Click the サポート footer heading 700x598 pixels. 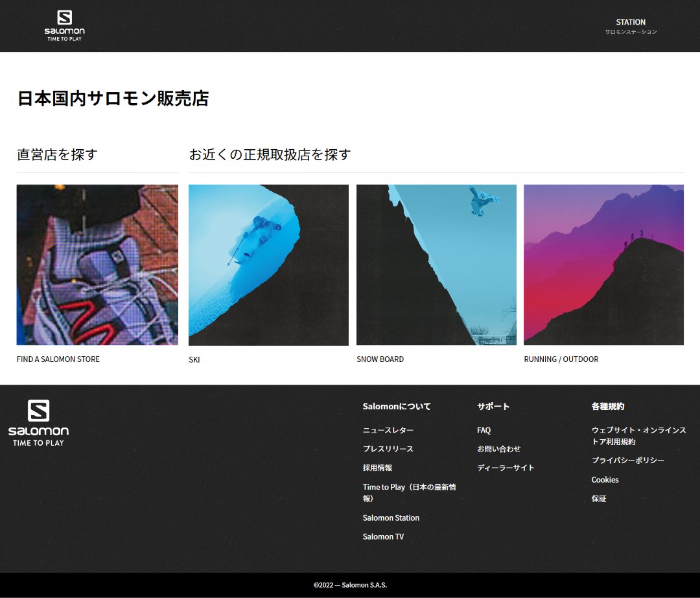pyautogui.click(x=493, y=407)
